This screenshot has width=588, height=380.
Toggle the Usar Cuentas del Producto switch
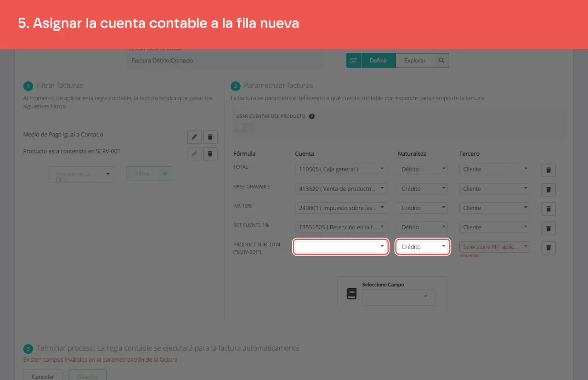(x=244, y=127)
